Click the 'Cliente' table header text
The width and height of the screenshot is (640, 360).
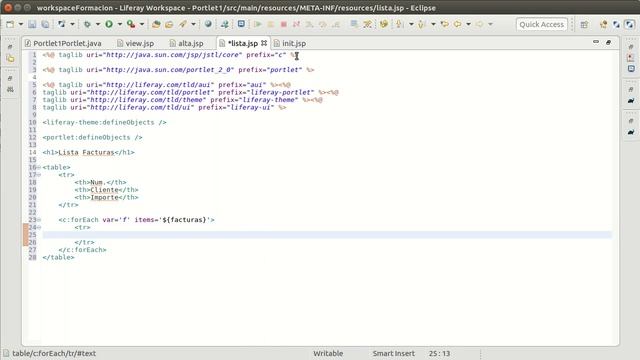point(104,190)
